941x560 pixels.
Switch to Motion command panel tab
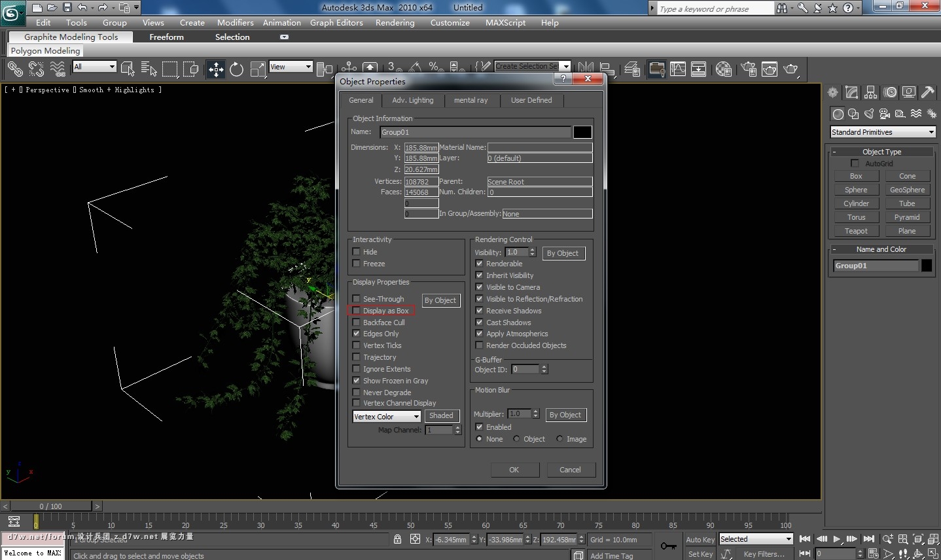pyautogui.click(x=889, y=92)
